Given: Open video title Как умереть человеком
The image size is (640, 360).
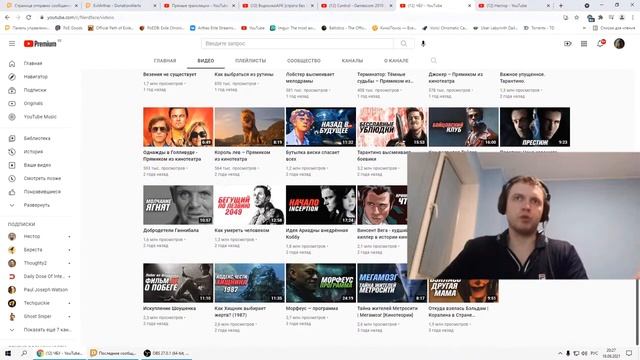Looking at the screenshot, I should pyautogui.click(x=242, y=231).
